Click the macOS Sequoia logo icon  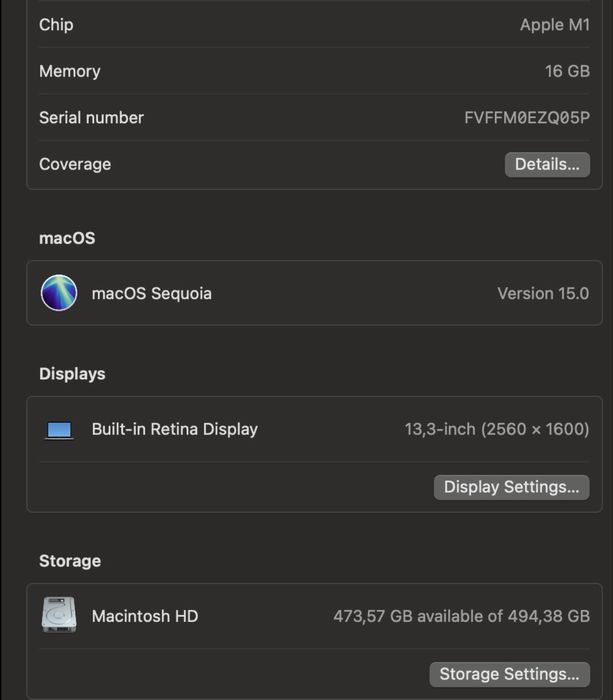59,293
